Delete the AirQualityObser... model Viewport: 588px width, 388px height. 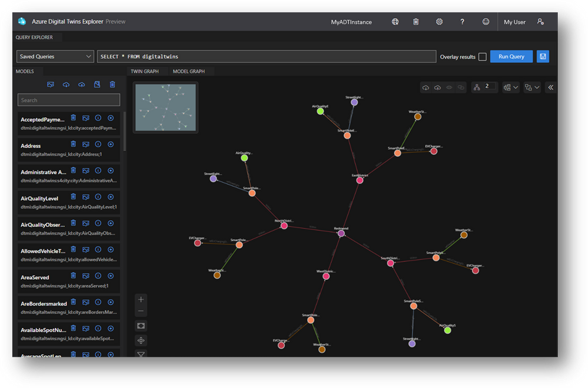tap(74, 223)
